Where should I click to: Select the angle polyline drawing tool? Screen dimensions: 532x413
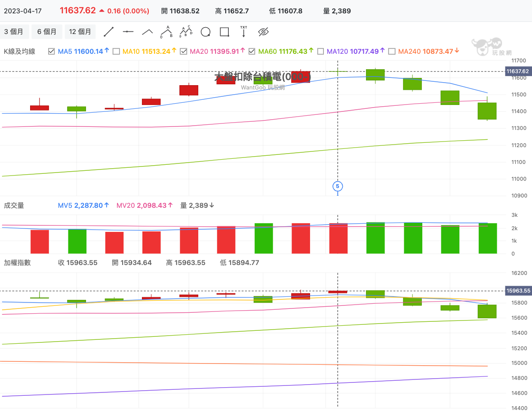point(148,32)
